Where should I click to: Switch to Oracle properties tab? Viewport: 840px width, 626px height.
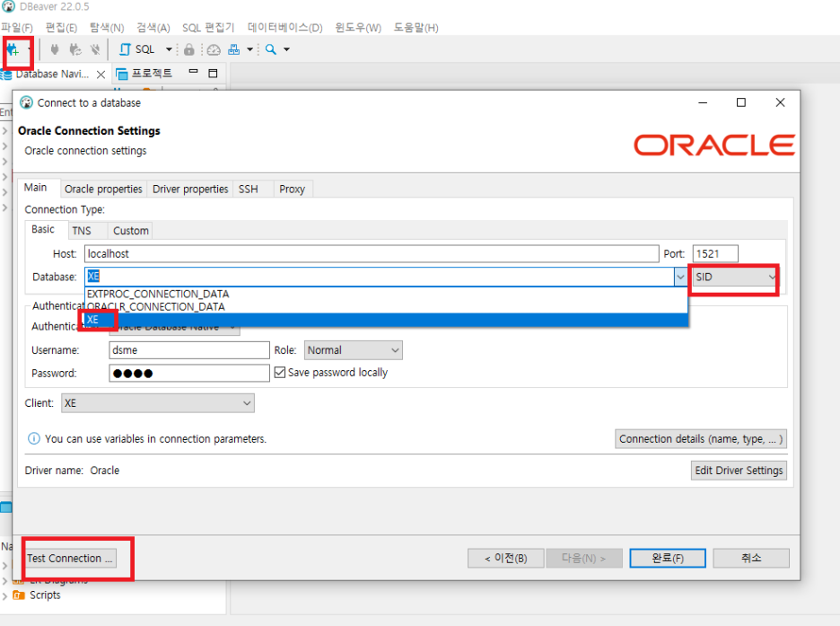[103, 190]
